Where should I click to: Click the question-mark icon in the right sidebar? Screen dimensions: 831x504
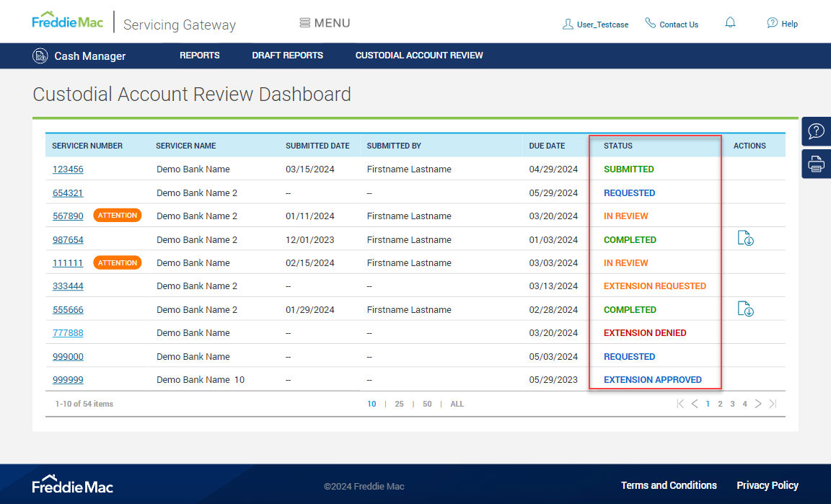816,131
